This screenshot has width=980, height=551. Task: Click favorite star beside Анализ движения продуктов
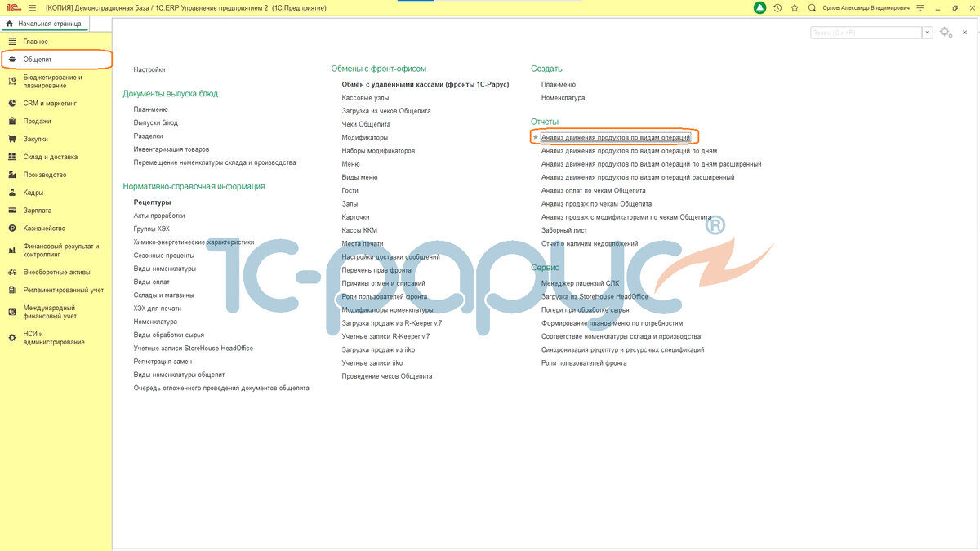click(x=536, y=138)
